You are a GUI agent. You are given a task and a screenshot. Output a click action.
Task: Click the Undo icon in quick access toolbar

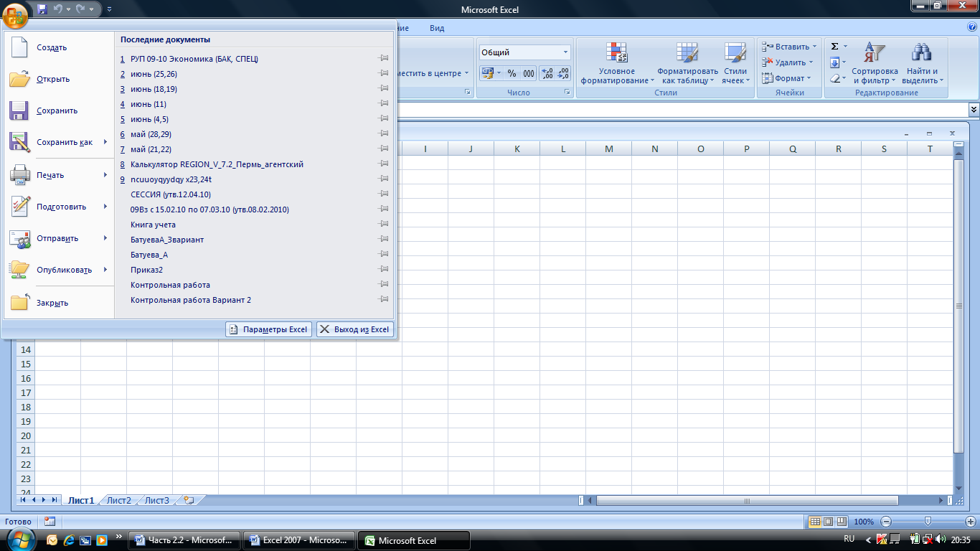[x=58, y=9]
